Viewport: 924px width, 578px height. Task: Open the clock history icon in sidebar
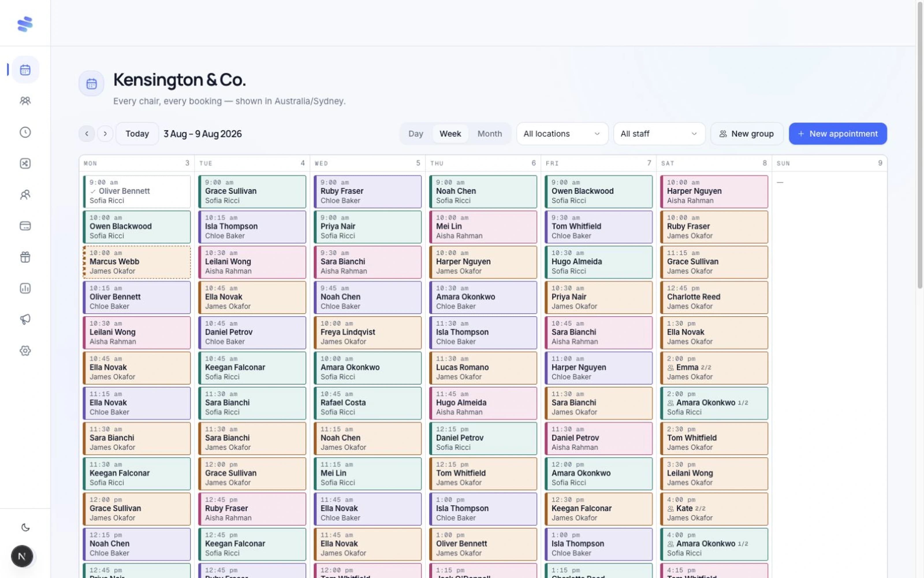coord(25,132)
